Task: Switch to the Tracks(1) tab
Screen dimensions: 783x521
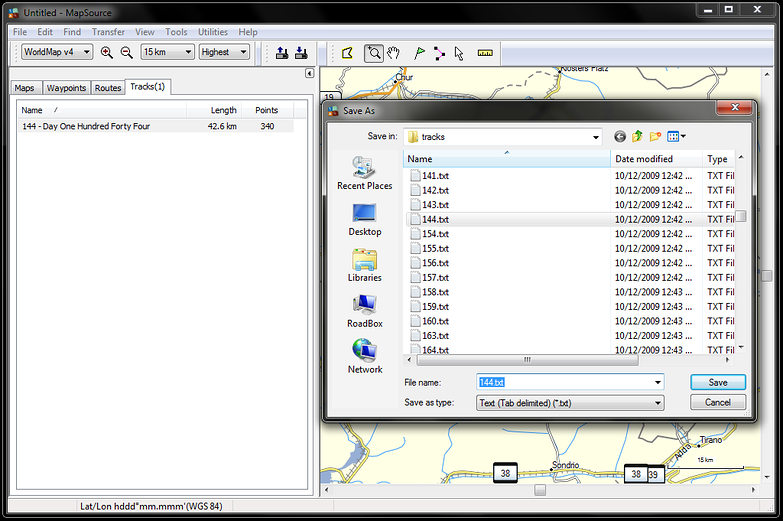Action: 147,87
